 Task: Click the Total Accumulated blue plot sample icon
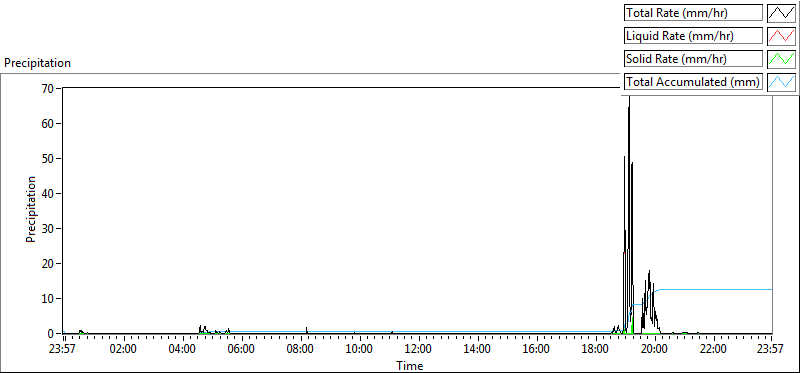tap(782, 82)
